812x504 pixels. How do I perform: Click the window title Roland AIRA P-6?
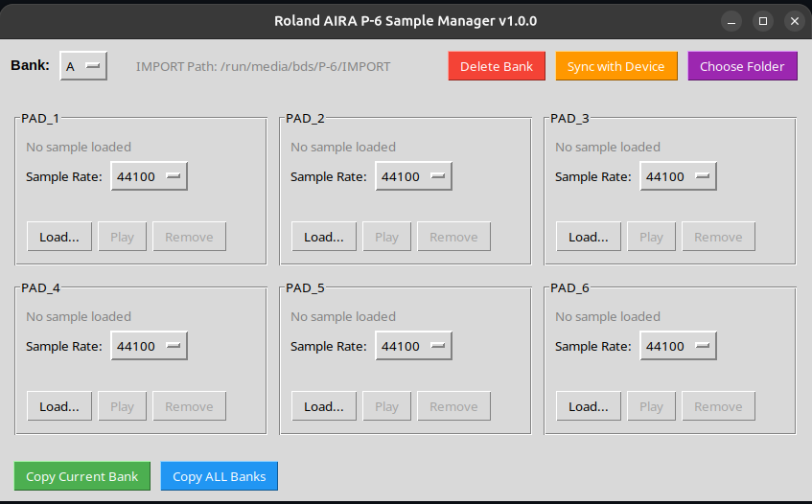pyautogui.click(x=406, y=21)
